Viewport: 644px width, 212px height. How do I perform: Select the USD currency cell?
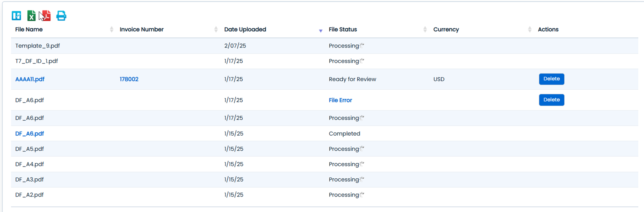point(439,79)
